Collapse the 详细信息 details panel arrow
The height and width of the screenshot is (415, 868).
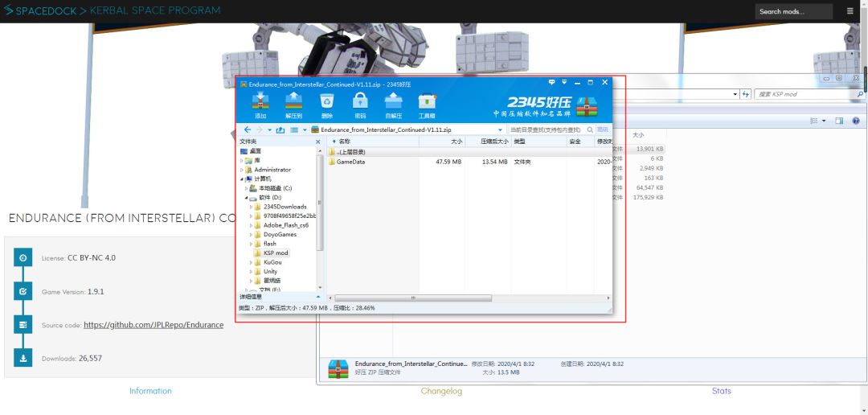coord(318,297)
